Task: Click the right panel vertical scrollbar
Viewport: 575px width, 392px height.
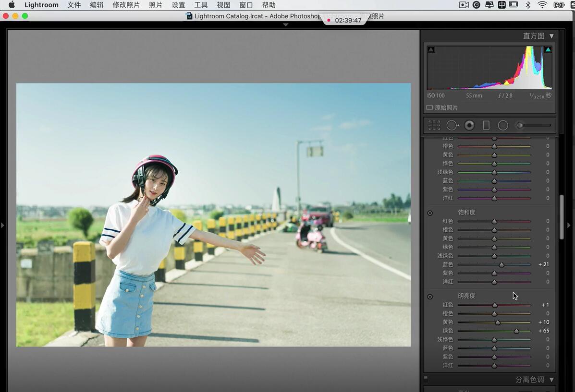Action: click(x=562, y=217)
